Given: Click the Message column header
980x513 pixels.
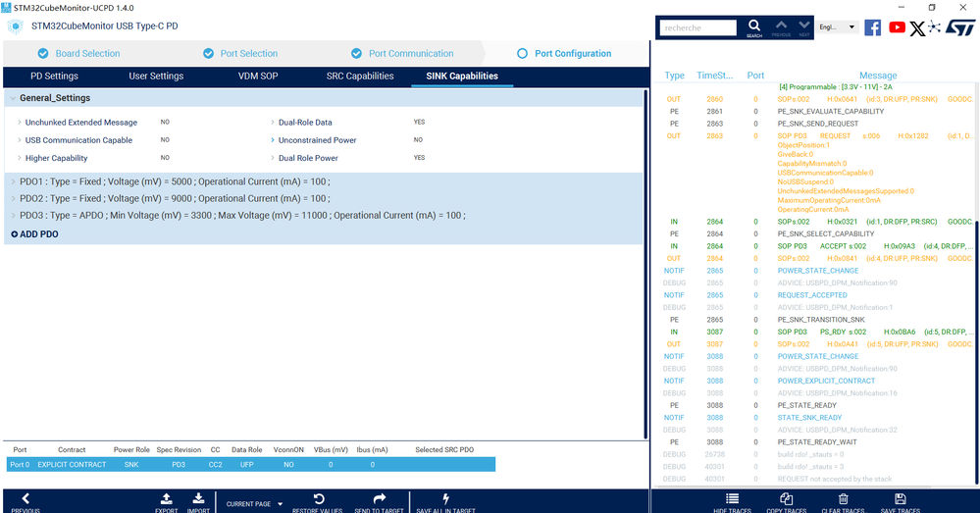Looking at the screenshot, I should tap(878, 76).
